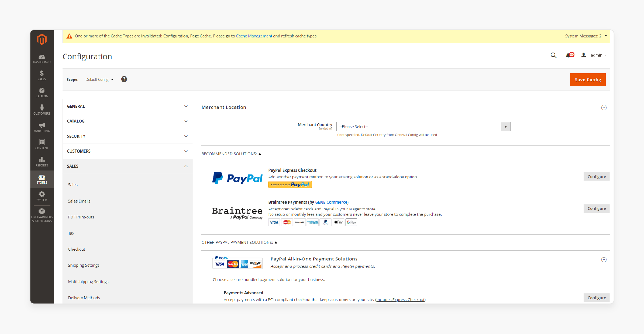The height and width of the screenshot is (334, 644).
Task: Configure PayPal Express Checkout payment
Action: pos(596,176)
